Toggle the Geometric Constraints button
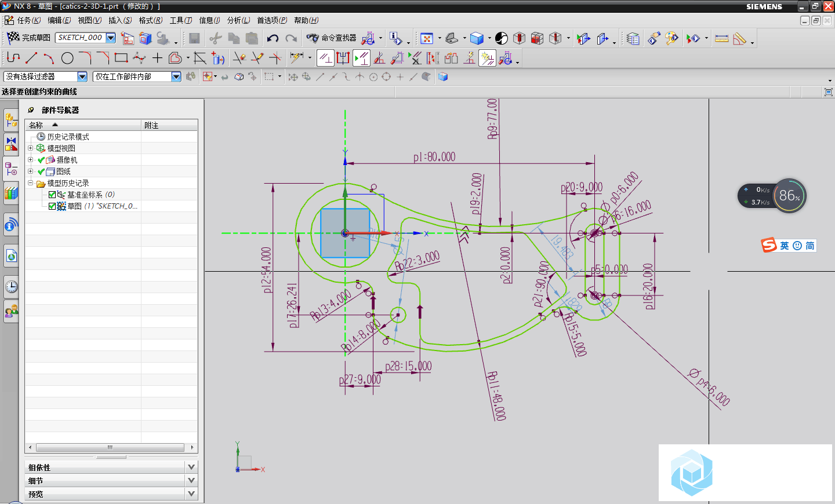Viewport: 835px width, 504px height. click(x=325, y=58)
